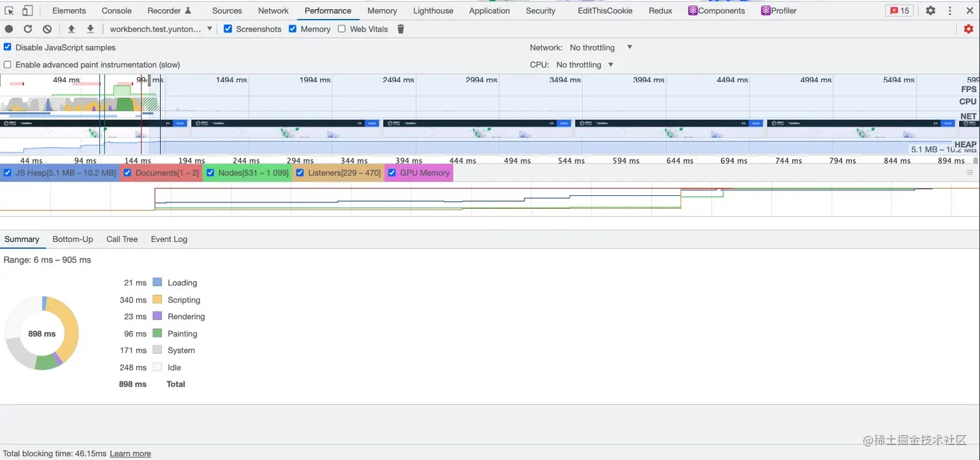Show the 15 errors badge

[900, 10]
